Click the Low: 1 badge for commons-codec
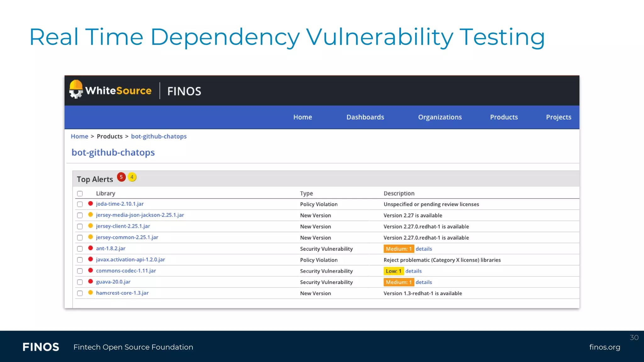Image resolution: width=644 pixels, height=362 pixels. pyautogui.click(x=394, y=271)
